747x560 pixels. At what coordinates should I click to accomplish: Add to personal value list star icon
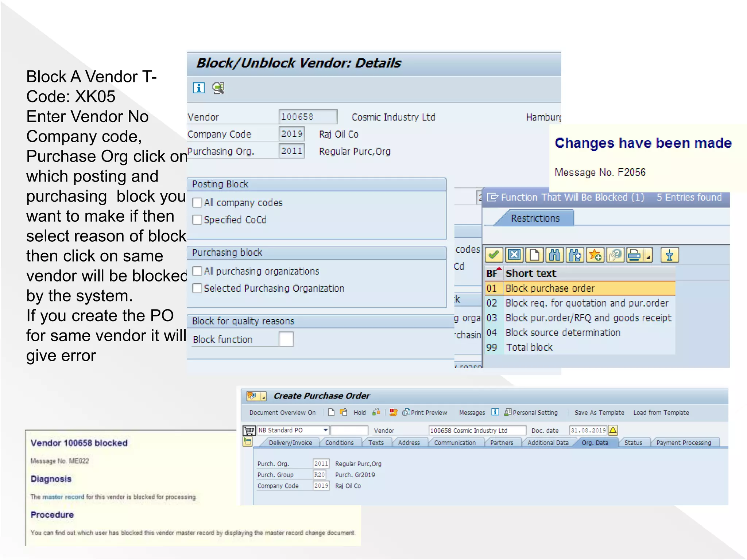[x=595, y=255]
